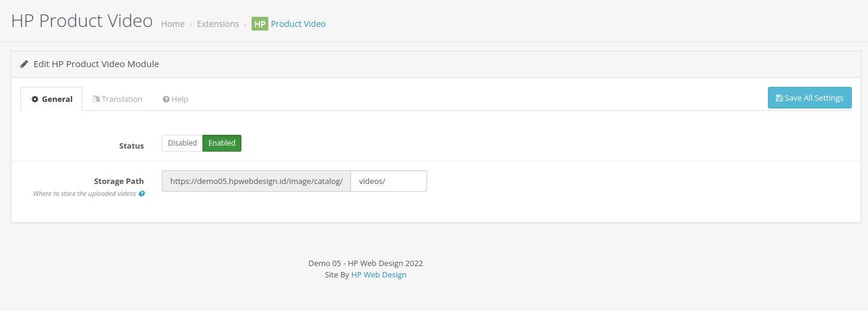
Task: Click the pencil icon beside Edit heading
Action: 24,64
